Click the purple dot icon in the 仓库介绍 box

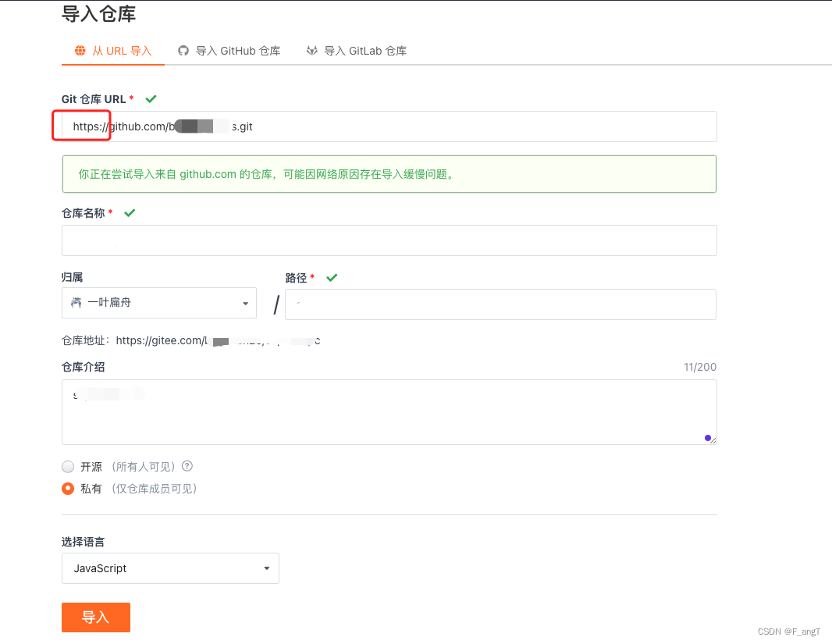(708, 438)
